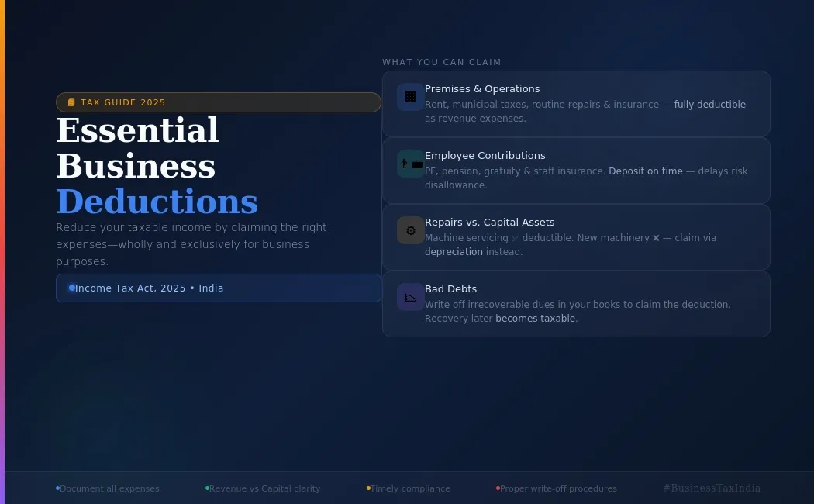Click the building icon for Premises & Operations
Viewport: 814px width, 504px height.
point(410,97)
